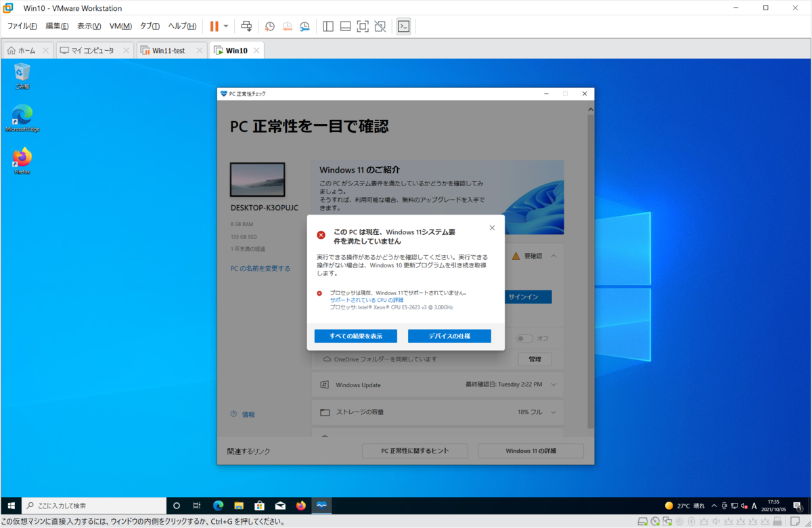Click デバイスの仕様 button
The image size is (812, 528).
(x=449, y=336)
